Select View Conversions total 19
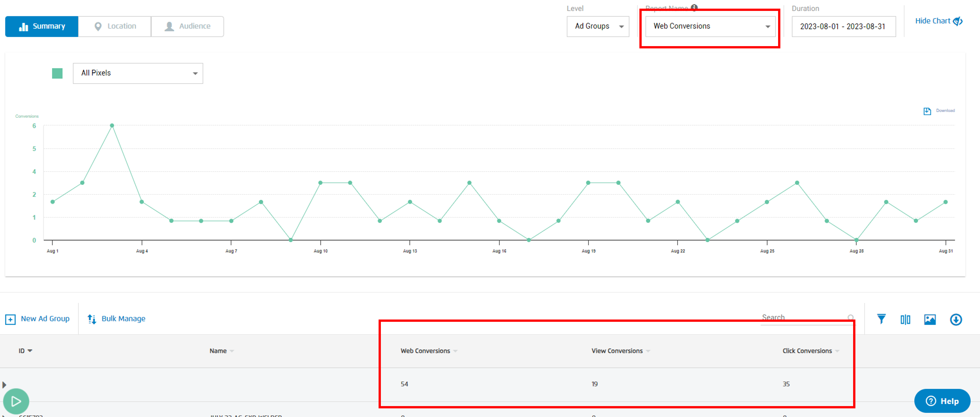The width and height of the screenshot is (980, 417). click(x=595, y=384)
